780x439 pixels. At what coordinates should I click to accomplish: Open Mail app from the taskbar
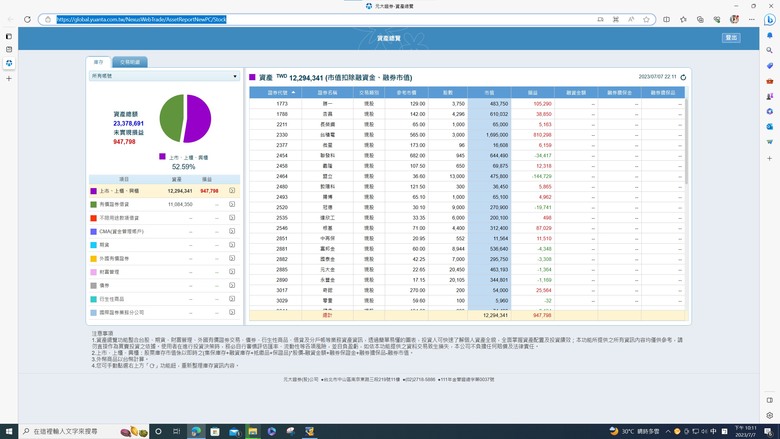tap(234, 431)
